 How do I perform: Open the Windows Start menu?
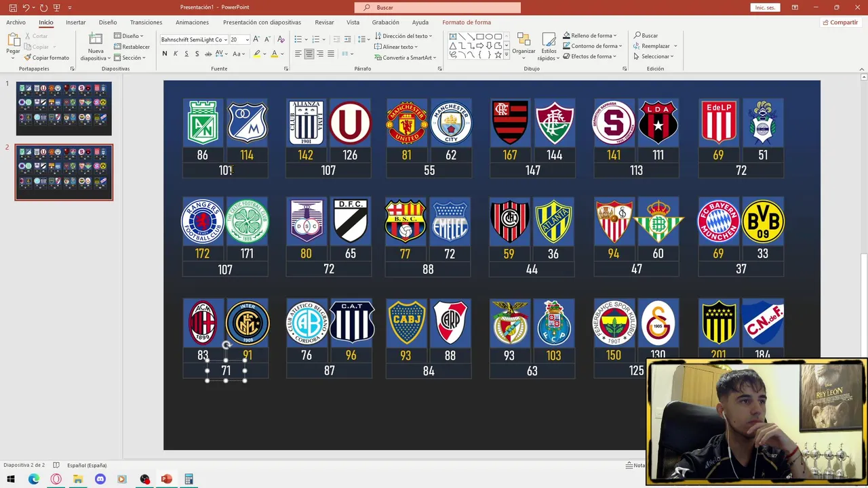click(11, 479)
